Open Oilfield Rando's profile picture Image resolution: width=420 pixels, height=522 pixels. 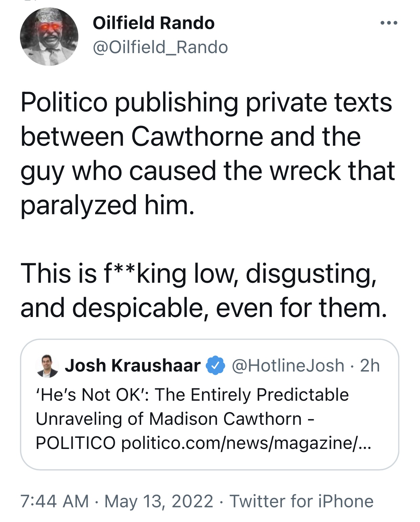pyautogui.click(x=49, y=37)
